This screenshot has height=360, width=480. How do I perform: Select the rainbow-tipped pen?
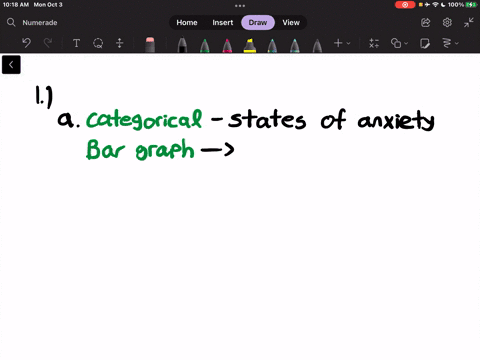[x=272, y=45]
